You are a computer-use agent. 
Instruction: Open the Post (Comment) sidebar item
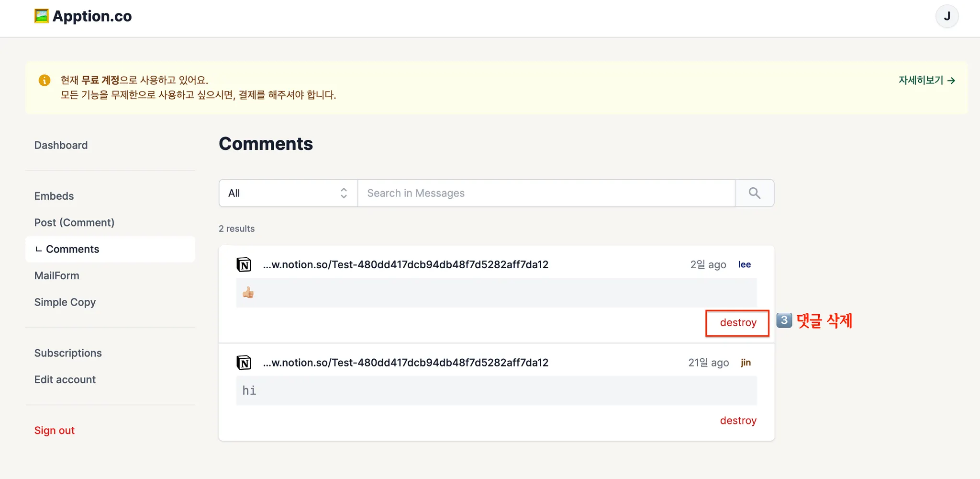pyautogui.click(x=74, y=223)
